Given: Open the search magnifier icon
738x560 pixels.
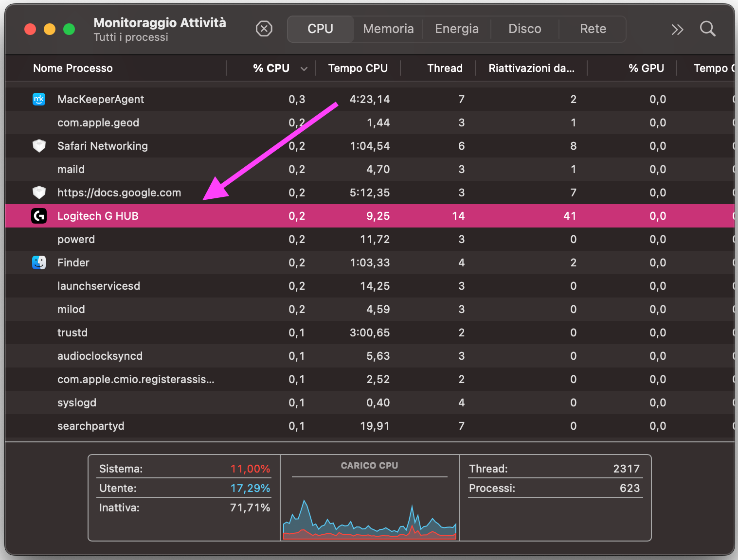Looking at the screenshot, I should point(707,29).
